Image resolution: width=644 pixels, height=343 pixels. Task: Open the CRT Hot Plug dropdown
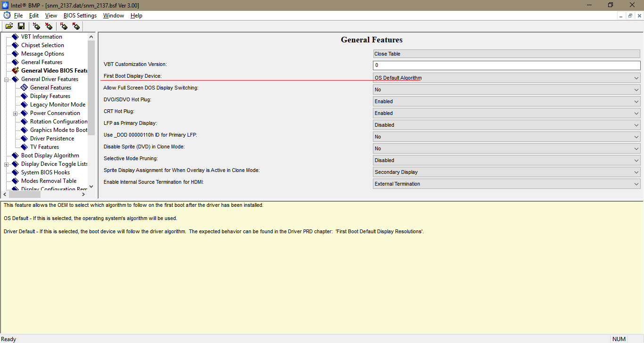point(507,113)
